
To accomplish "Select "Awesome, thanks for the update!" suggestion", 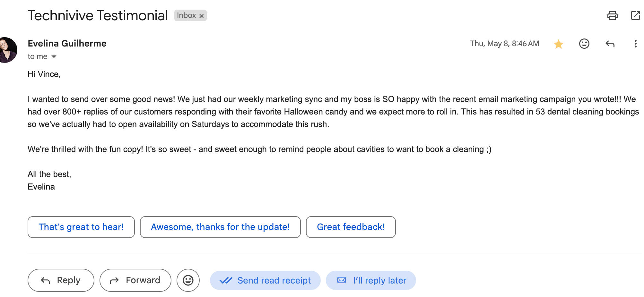I will [x=220, y=227].
